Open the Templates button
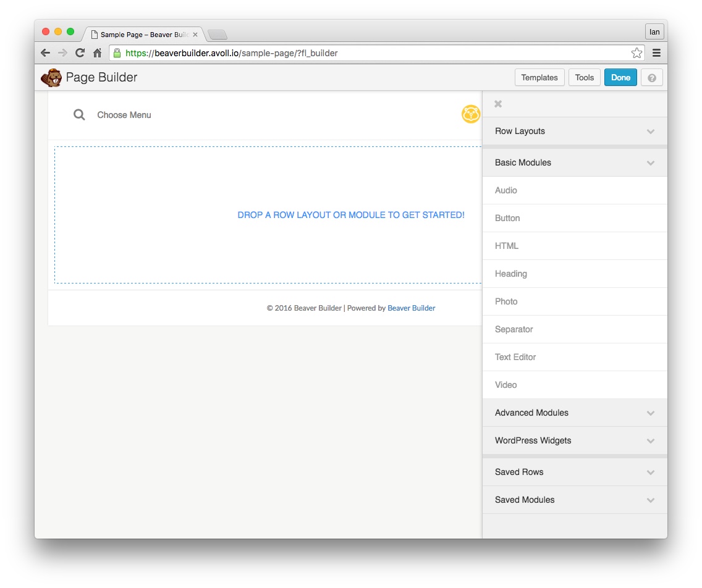The image size is (702, 588). click(x=539, y=77)
